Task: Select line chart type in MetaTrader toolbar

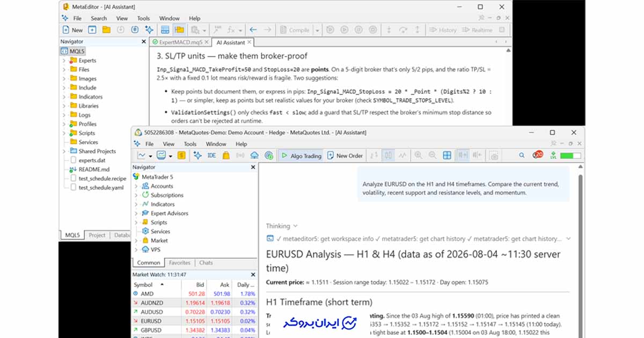Action: (402, 156)
